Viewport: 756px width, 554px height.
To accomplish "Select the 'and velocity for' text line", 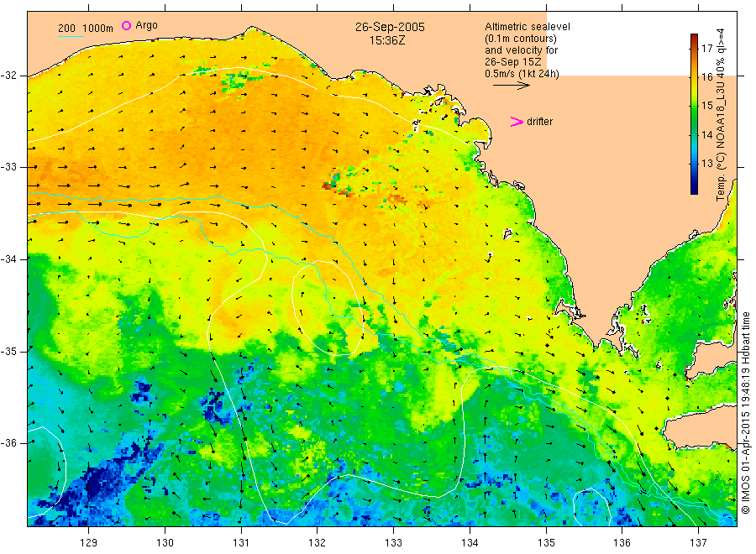I will 521,50.
